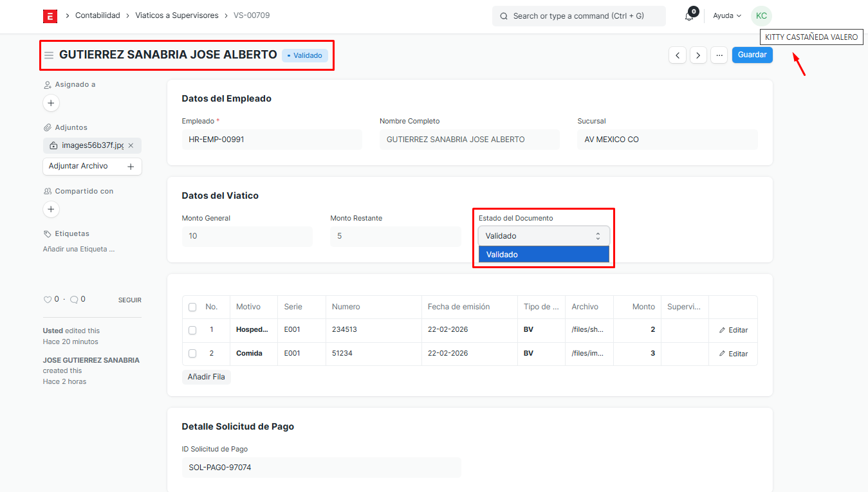Add assignee with plus under Asignado a
This screenshot has height=492, width=868.
51,103
